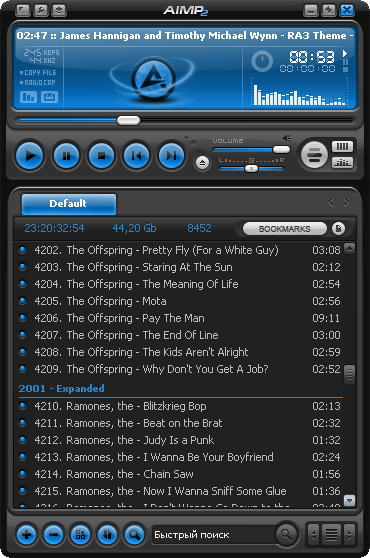Select track 4207 The End Of Line
370x558 pixels.
pos(180,335)
